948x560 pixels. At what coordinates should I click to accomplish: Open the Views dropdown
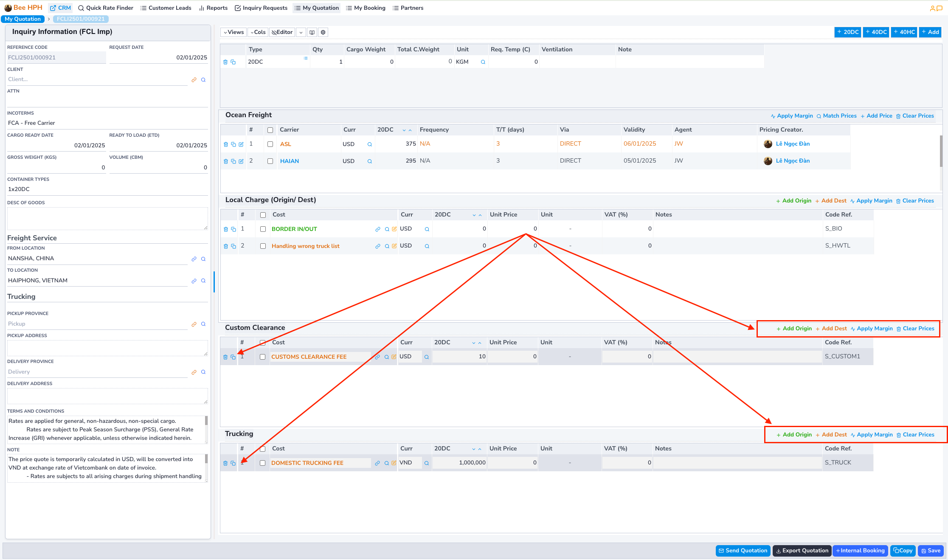(x=233, y=32)
